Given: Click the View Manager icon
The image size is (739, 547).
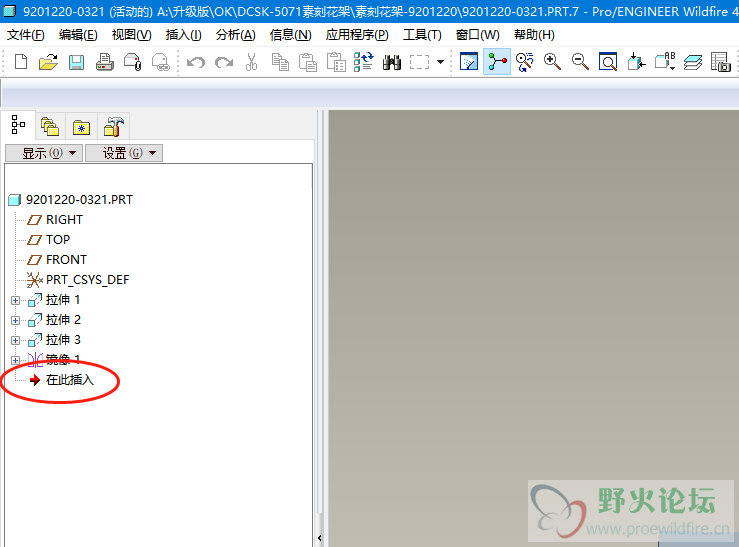Looking at the screenshot, I should click(721, 62).
